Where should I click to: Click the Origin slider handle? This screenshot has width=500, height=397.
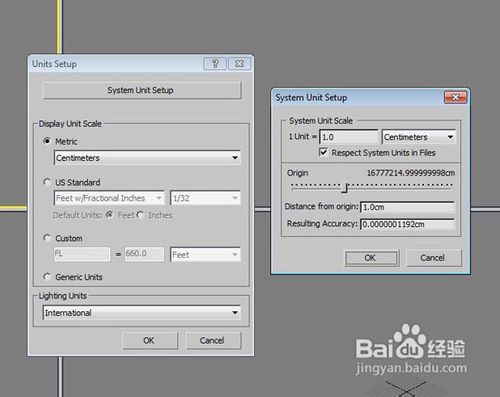point(345,188)
